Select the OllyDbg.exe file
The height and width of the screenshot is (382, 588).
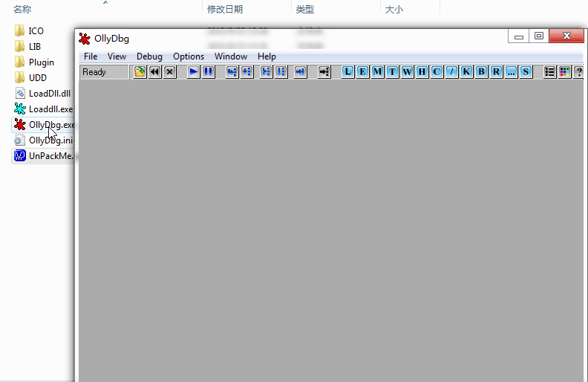(44, 125)
